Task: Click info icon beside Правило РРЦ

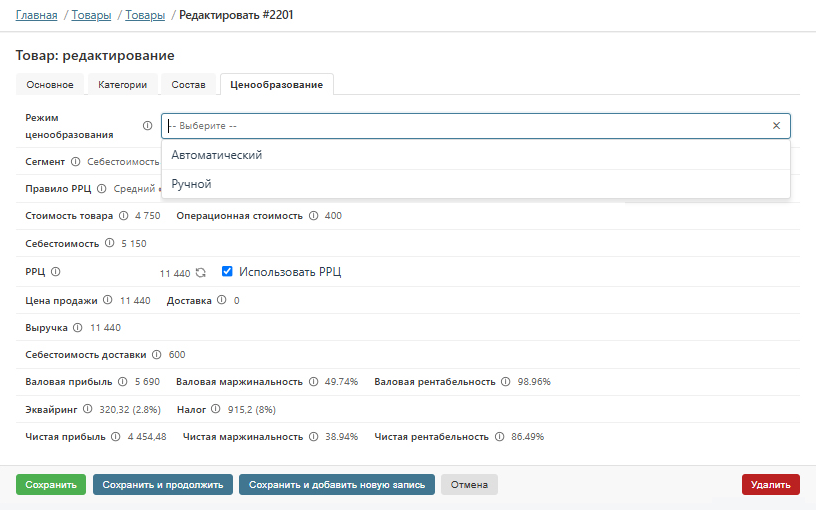Action: [101, 188]
